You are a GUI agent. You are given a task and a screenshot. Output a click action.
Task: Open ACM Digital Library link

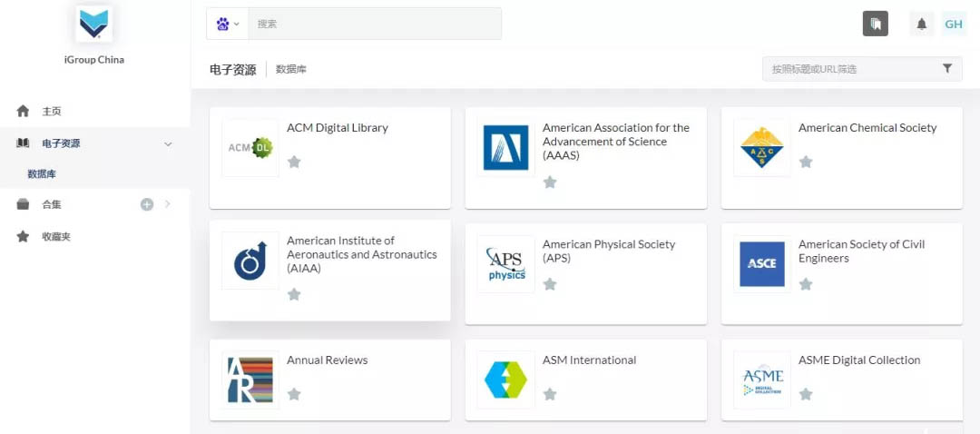(338, 128)
